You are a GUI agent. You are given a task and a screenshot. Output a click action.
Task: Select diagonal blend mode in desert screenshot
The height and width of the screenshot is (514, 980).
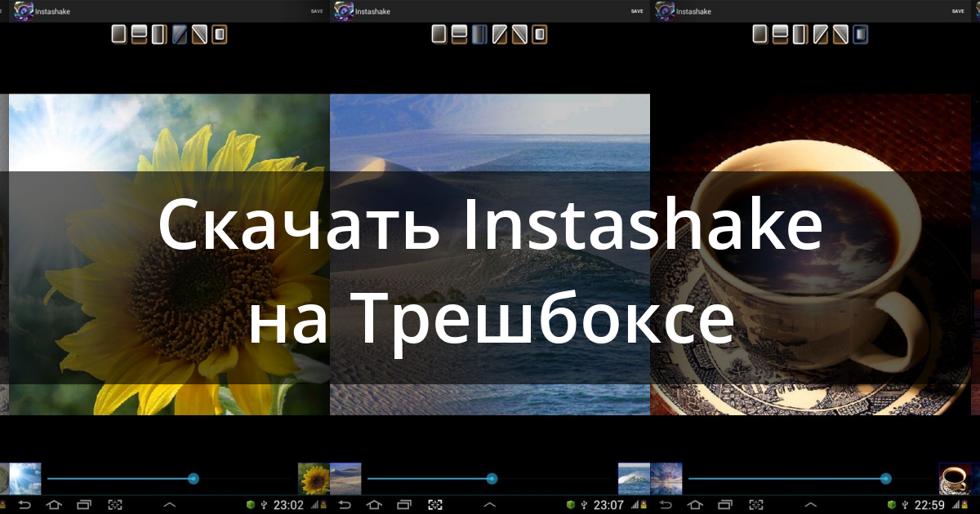coord(499,34)
